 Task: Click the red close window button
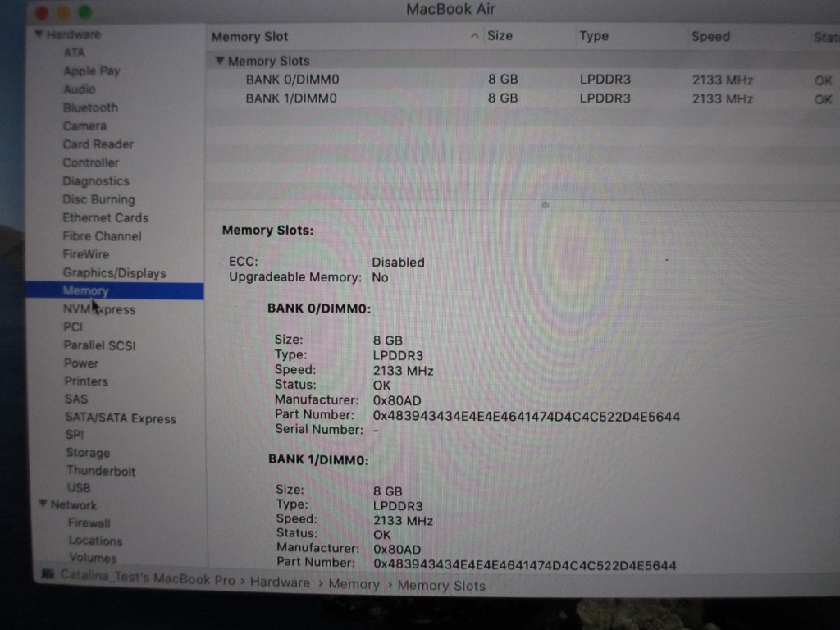[x=42, y=11]
